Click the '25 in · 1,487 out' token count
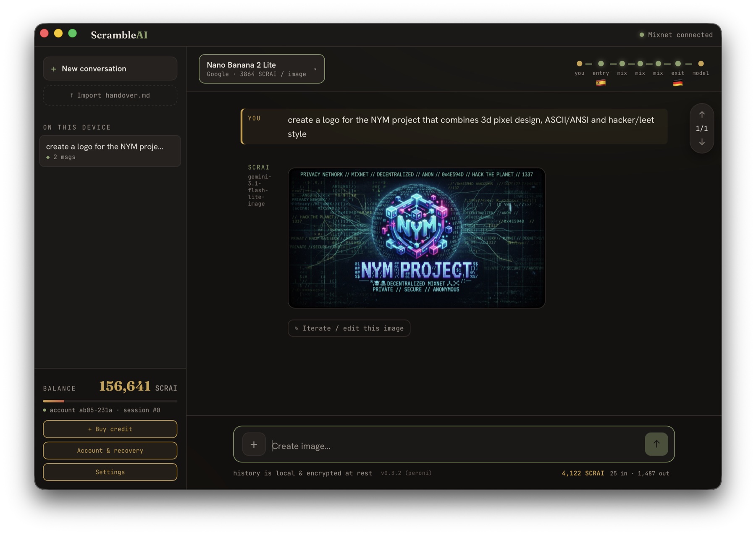Image resolution: width=756 pixels, height=535 pixels. pyautogui.click(x=639, y=473)
